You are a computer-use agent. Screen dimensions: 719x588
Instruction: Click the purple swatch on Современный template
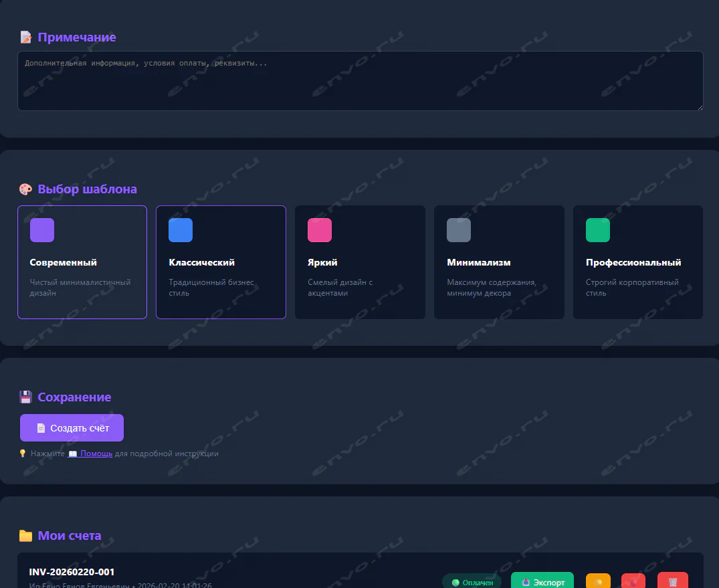tap(42, 230)
